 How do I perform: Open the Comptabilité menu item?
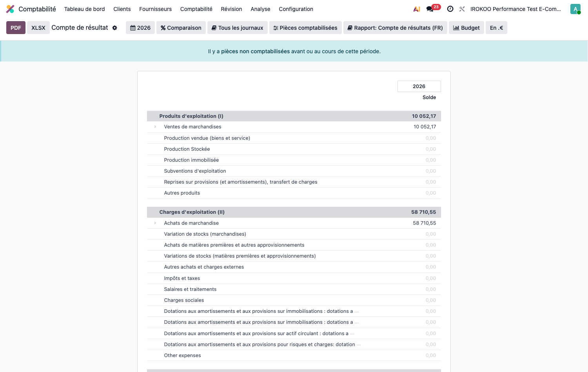tap(196, 9)
